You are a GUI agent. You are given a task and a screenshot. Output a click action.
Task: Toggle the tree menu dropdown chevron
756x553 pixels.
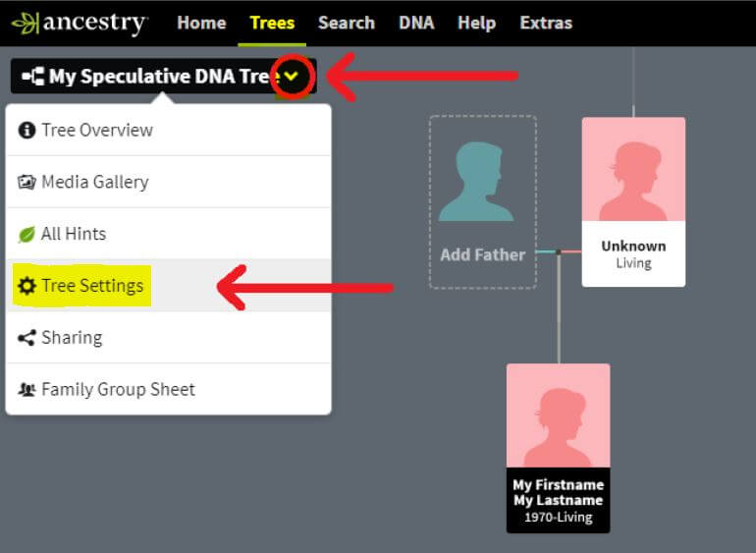point(292,76)
